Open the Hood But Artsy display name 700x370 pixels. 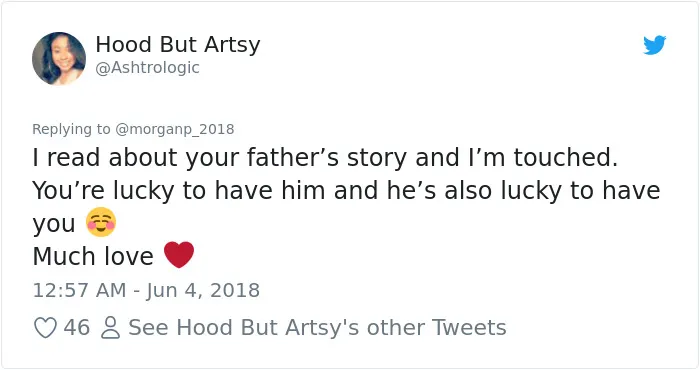coord(178,45)
